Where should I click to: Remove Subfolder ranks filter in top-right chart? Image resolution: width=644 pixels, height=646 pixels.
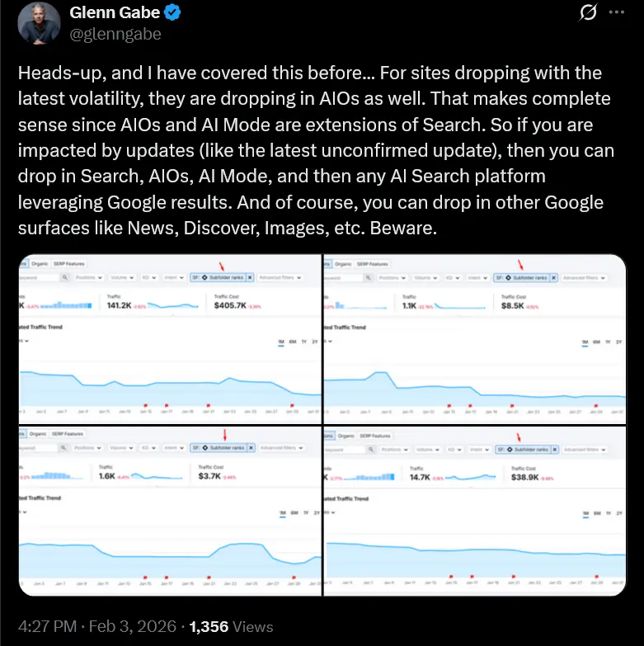tap(552, 278)
